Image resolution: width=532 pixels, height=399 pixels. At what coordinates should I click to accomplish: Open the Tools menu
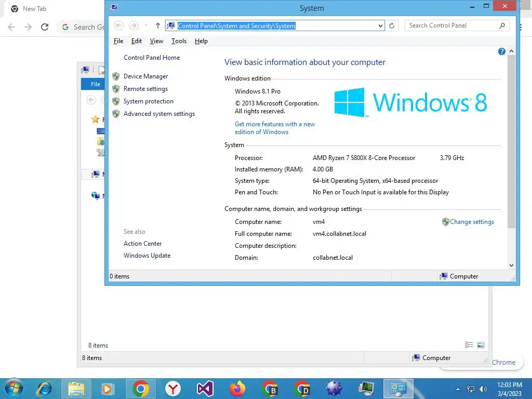[179, 41]
